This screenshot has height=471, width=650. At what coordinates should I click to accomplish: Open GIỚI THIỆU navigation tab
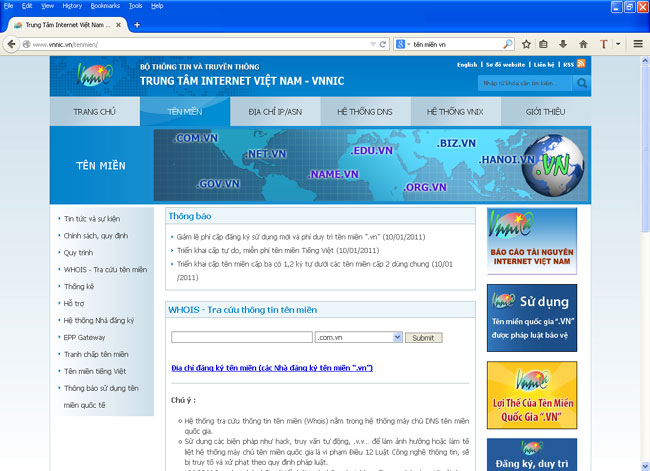click(546, 112)
